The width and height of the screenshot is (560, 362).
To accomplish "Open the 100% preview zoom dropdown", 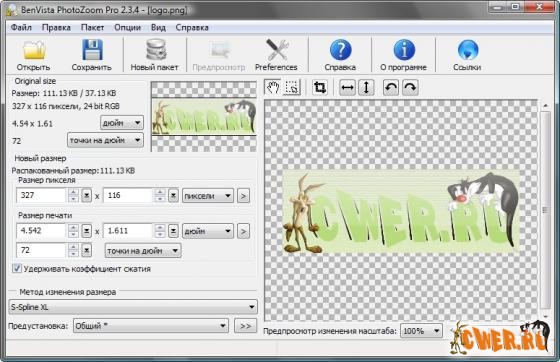I will point(421,331).
